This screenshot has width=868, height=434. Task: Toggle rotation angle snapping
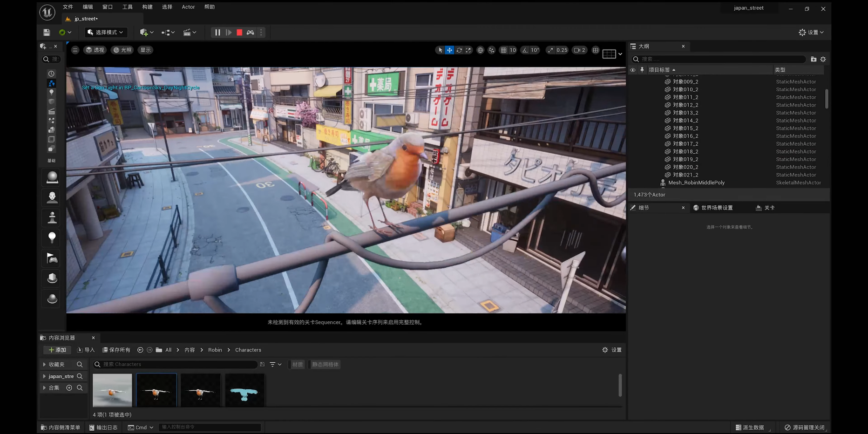click(x=525, y=50)
